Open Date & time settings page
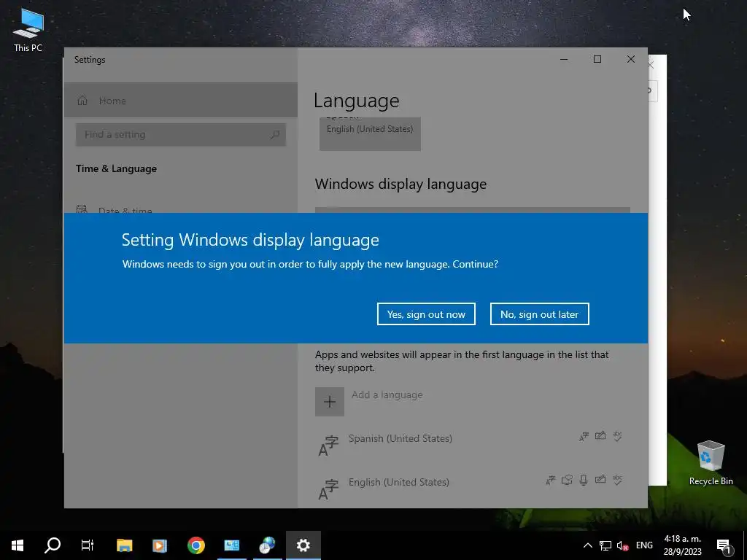The width and height of the screenshot is (747, 560). (125, 210)
